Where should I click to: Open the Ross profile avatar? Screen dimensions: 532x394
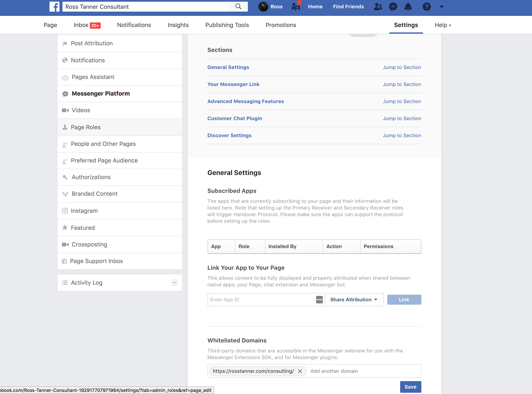(x=263, y=6)
